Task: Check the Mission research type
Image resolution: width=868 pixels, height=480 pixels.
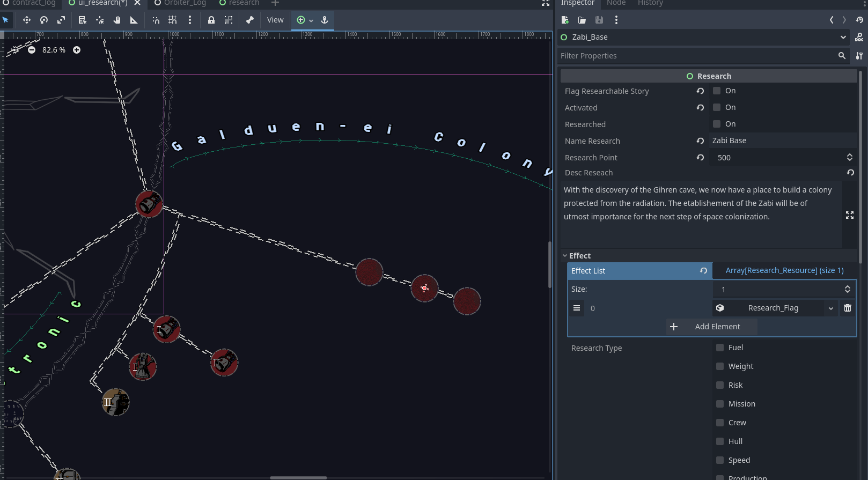Action: pyautogui.click(x=720, y=404)
